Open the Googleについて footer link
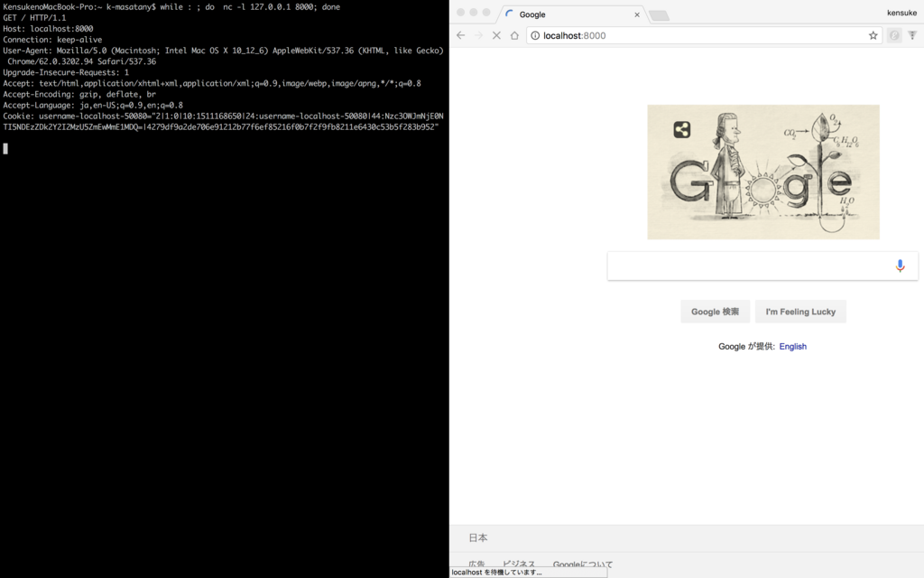The height and width of the screenshot is (578, 924). [583, 564]
